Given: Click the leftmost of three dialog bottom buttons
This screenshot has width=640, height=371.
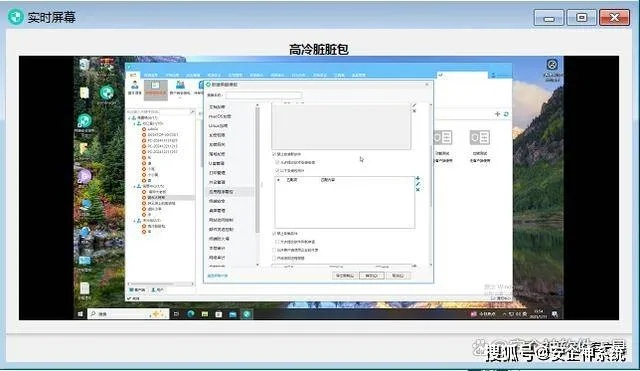Looking at the screenshot, I should point(345,276).
